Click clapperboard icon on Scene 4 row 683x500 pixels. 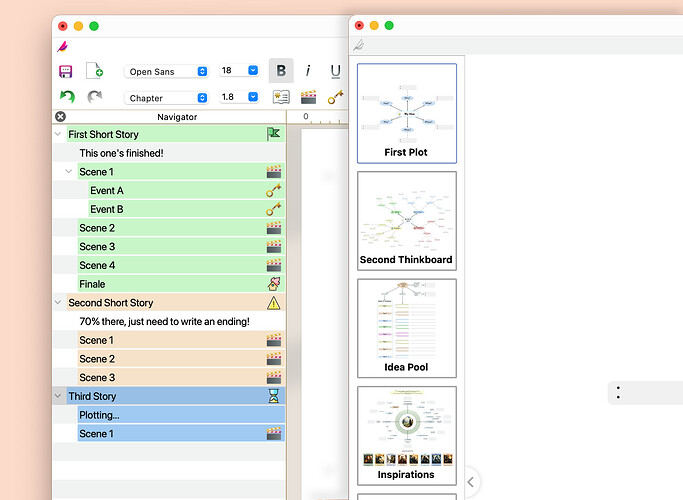tap(274, 265)
